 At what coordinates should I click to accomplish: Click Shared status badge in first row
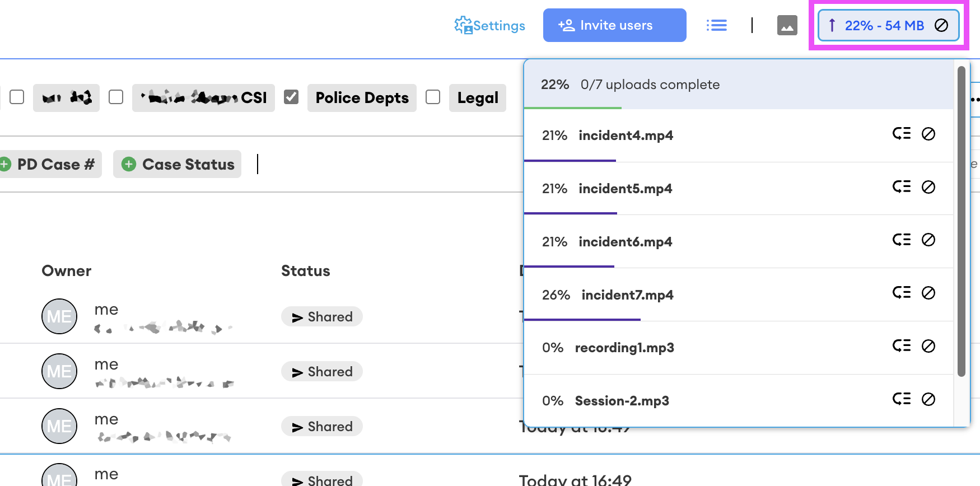click(322, 317)
